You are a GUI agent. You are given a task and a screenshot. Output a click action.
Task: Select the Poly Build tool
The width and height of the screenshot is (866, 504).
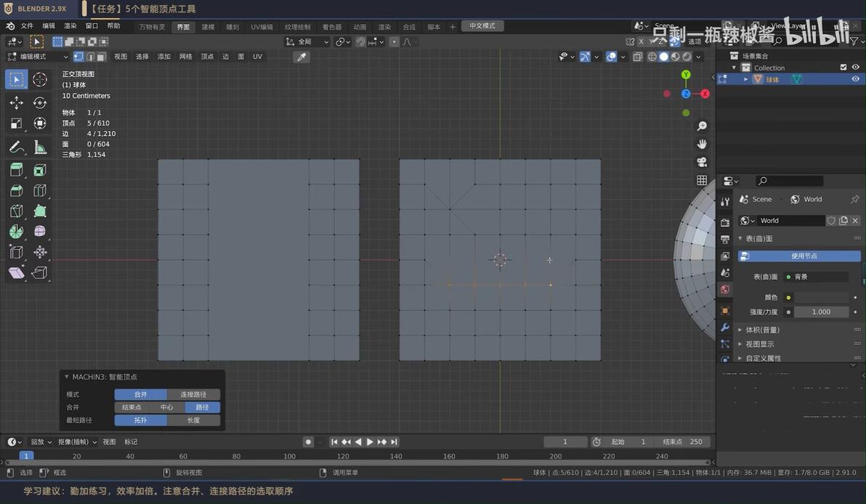[x=40, y=211]
